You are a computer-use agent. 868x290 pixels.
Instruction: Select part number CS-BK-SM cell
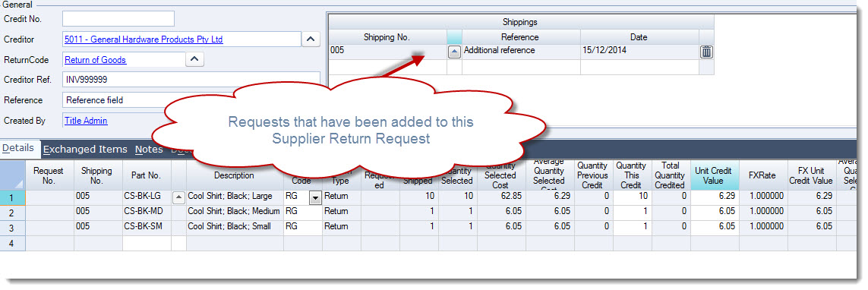click(x=147, y=228)
